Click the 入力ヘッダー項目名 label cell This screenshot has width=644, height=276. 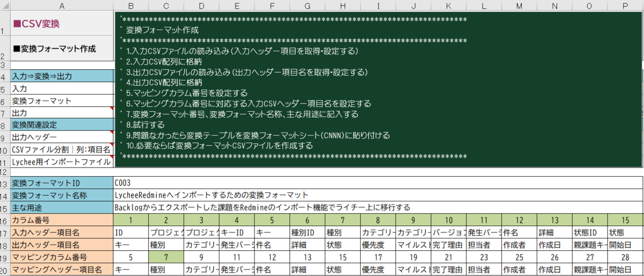tap(62, 233)
